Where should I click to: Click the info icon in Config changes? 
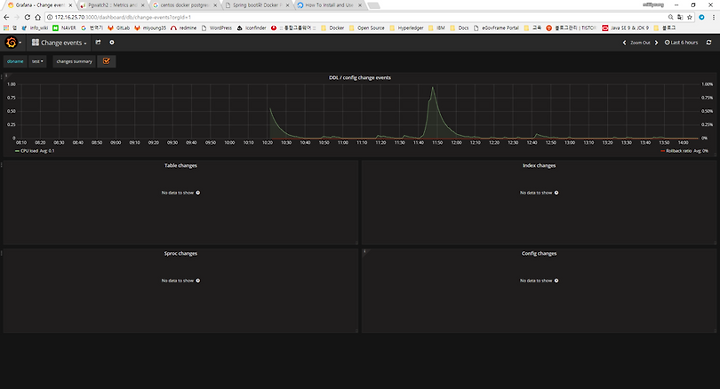(x=557, y=281)
